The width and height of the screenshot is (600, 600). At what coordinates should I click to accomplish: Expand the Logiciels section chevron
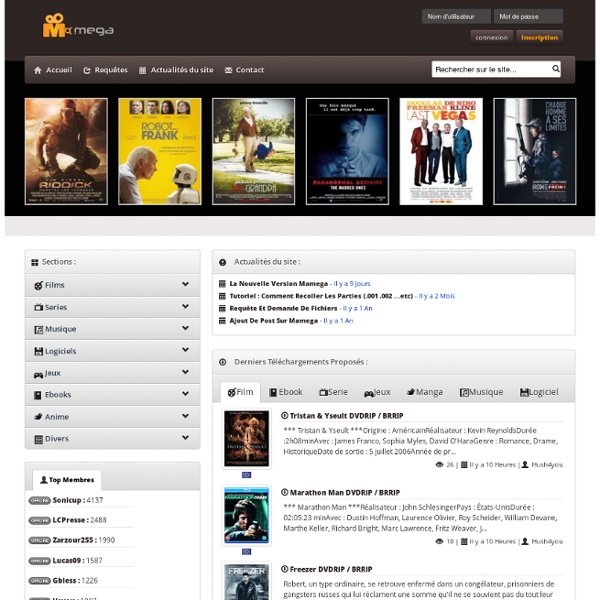coord(186,350)
